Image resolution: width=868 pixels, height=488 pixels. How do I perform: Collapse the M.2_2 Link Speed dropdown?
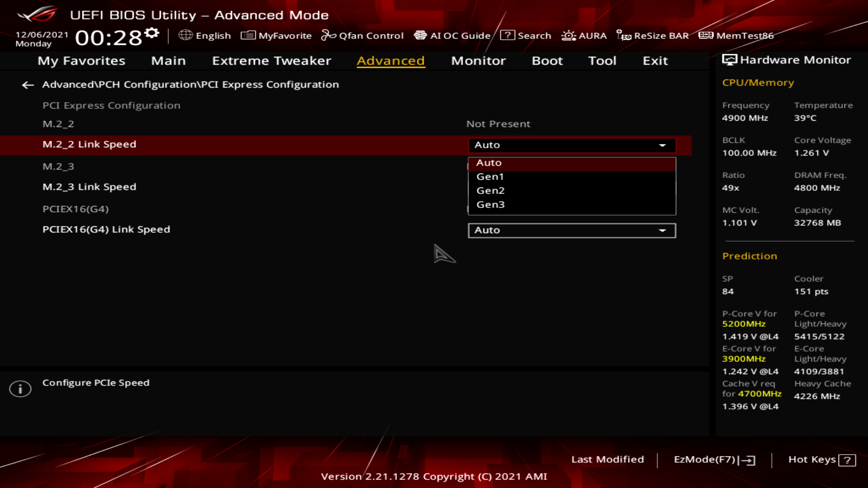click(x=571, y=145)
